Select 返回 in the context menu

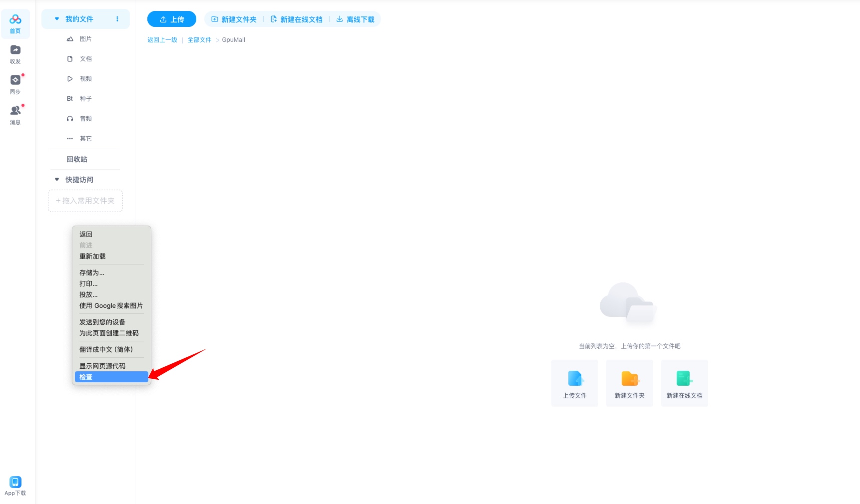click(x=111, y=234)
